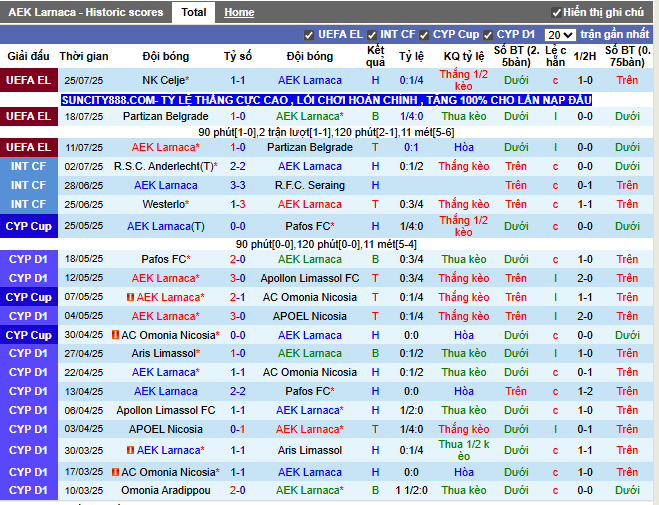This screenshot has width=659, height=505.
Task: Click red card icon beside AEK Larnaca on 07/05/25
Action: tap(130, 297)
